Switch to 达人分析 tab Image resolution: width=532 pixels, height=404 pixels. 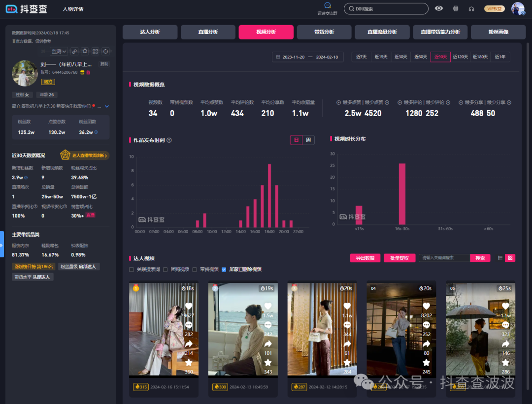click(150, 32)
